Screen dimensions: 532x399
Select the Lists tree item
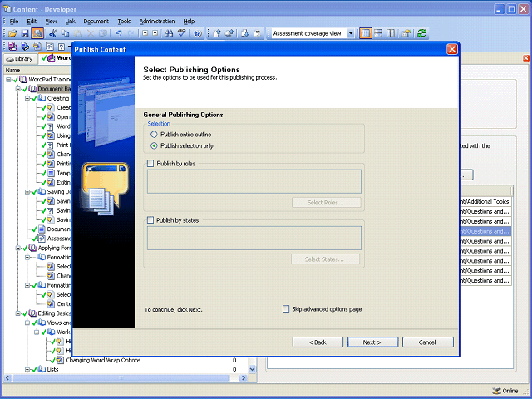click(x=52, y=369)
